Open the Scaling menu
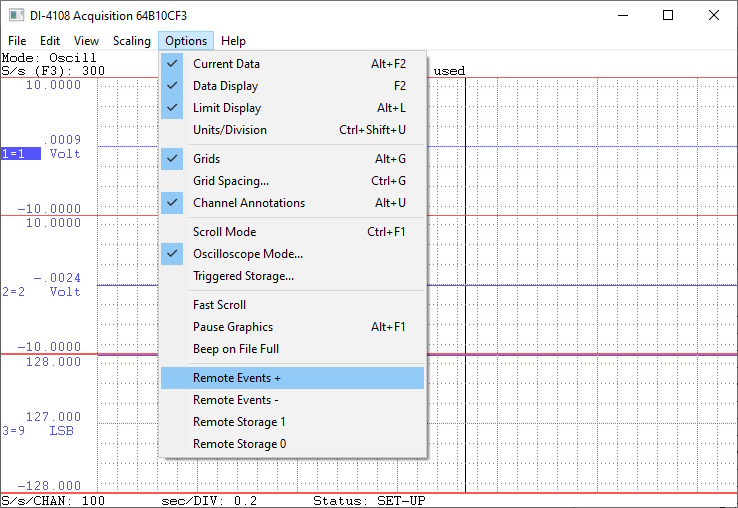This screenshot has height=508, width=738. coord(132,41)
